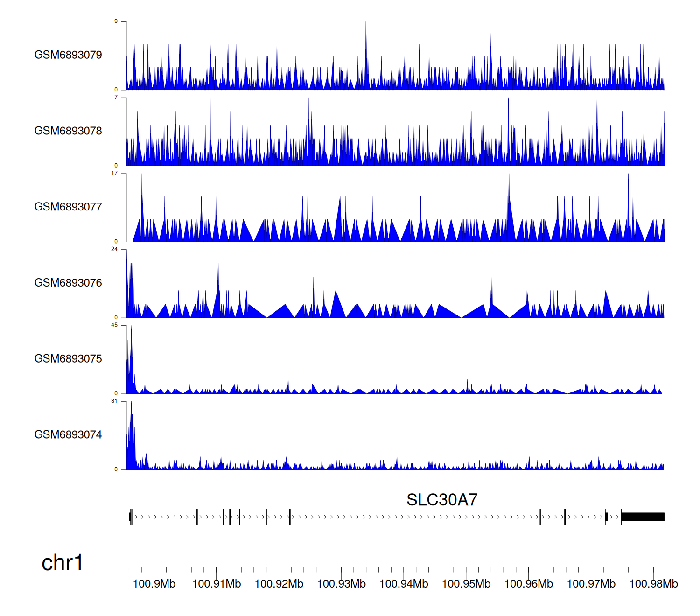Click the large final exon block of SLC30A7
This screenshot has height=616, width=700.
[x=643, y=517]
